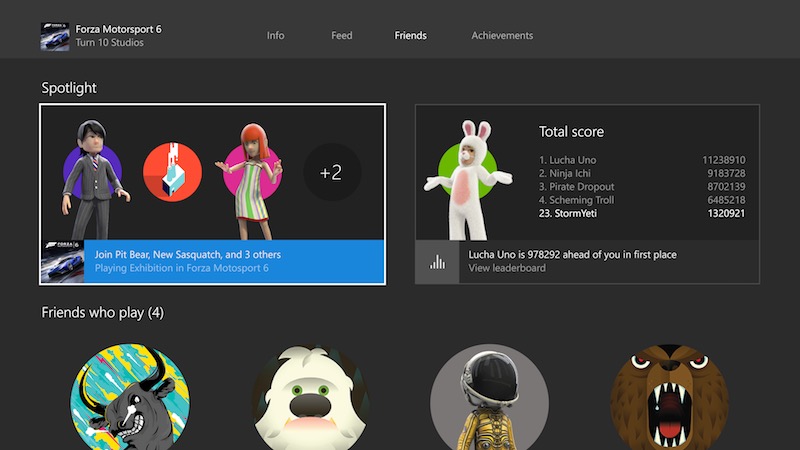Click the Forza Motorsport 6 header thumbnail
Image resolution: width=800 pixels, height=450 pixels.
[55, 36]
